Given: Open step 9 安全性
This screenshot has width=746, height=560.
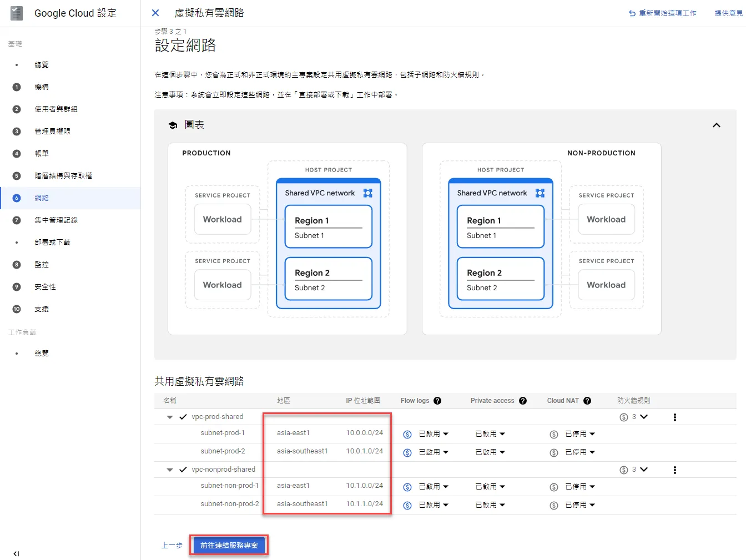Looking at the screenshot, I should (45, 287).
